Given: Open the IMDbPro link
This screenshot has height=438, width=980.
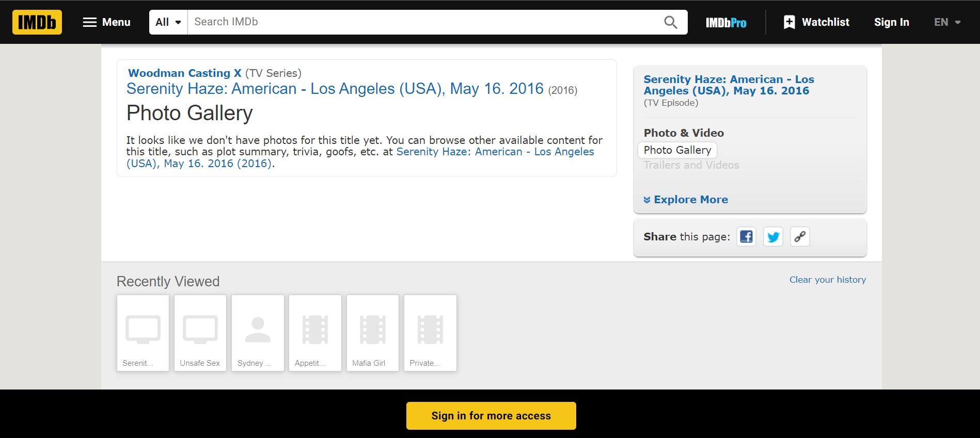Looking at the screenshot, I should [726, 23].
